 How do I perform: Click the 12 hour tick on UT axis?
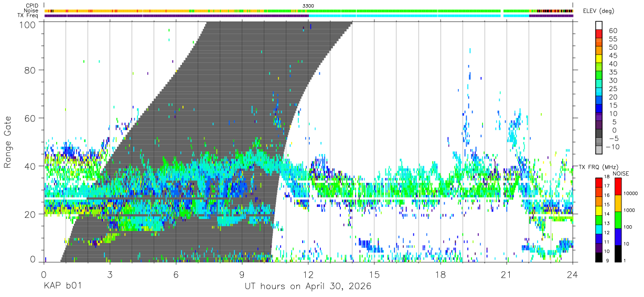[x=308, y=274]
